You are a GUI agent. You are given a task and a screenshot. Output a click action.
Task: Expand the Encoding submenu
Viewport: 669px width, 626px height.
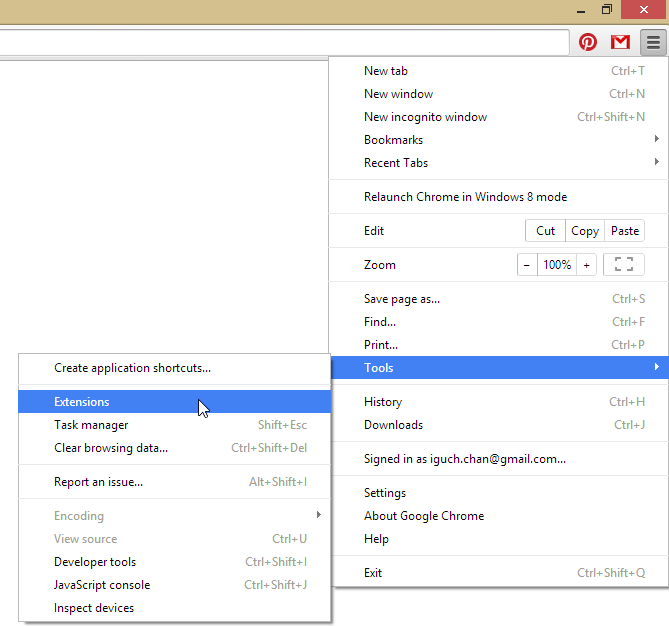[175, 516]
